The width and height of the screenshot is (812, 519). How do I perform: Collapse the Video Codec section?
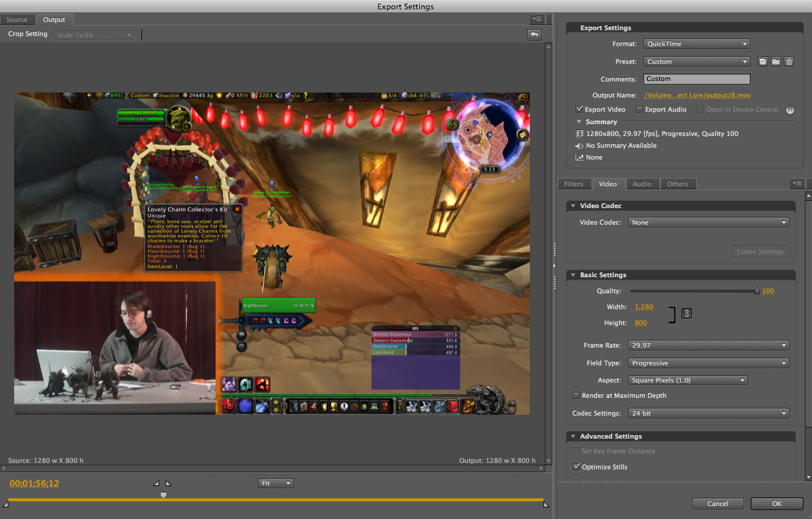pyautogui.click(x=572, y=206)
